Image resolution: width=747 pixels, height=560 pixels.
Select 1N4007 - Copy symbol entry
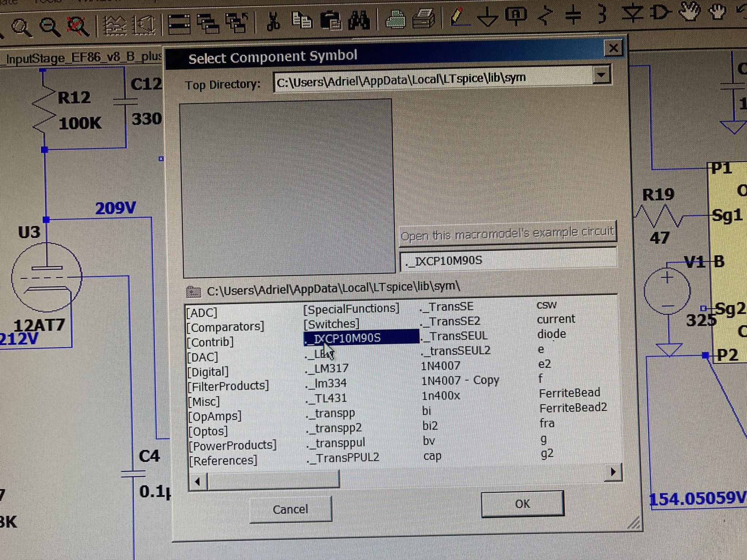click(x=460, y=381)
